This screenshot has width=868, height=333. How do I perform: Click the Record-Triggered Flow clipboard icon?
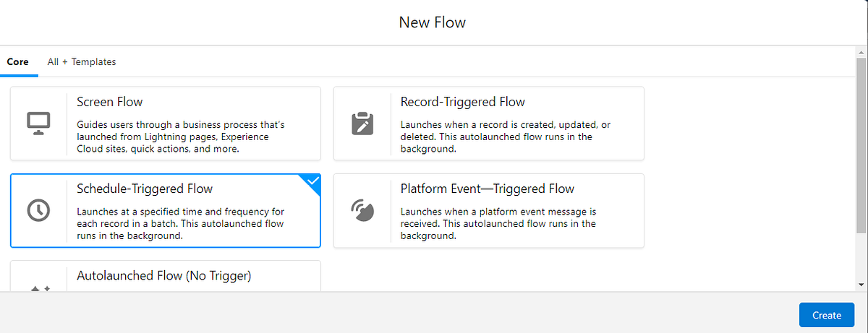pos(362,124)
